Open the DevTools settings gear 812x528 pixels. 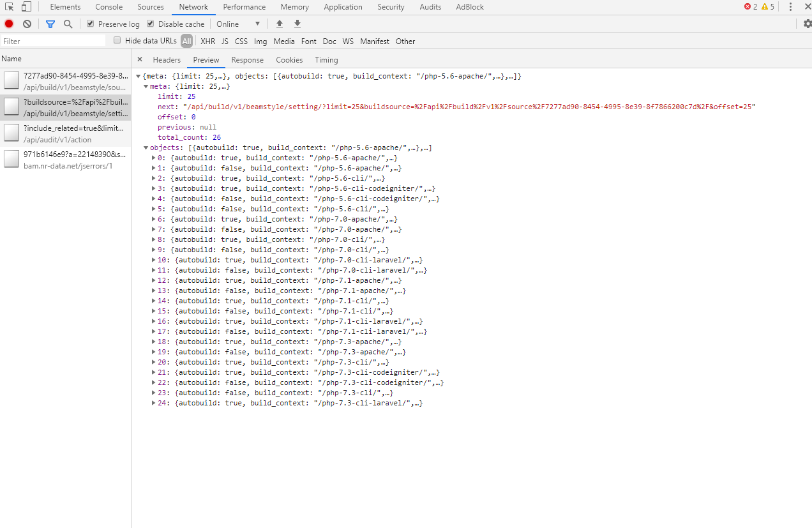tap(807, 23)
